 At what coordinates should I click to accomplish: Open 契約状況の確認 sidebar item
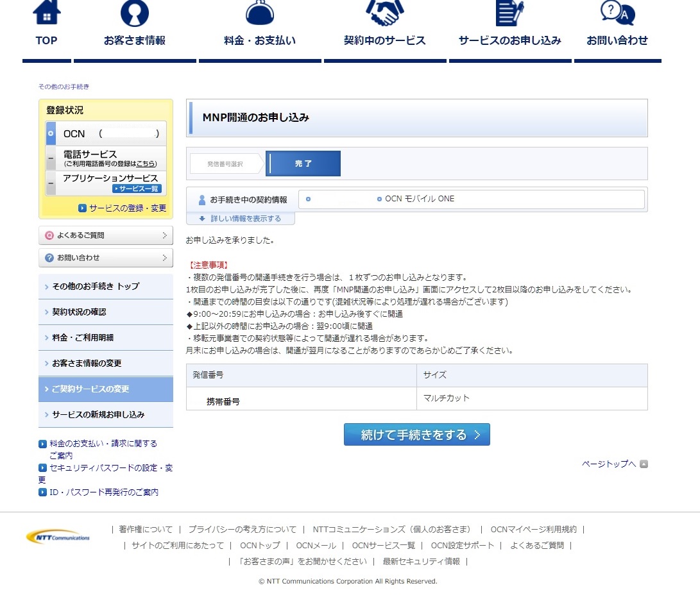pyautogui.click(x=106, y=312)
